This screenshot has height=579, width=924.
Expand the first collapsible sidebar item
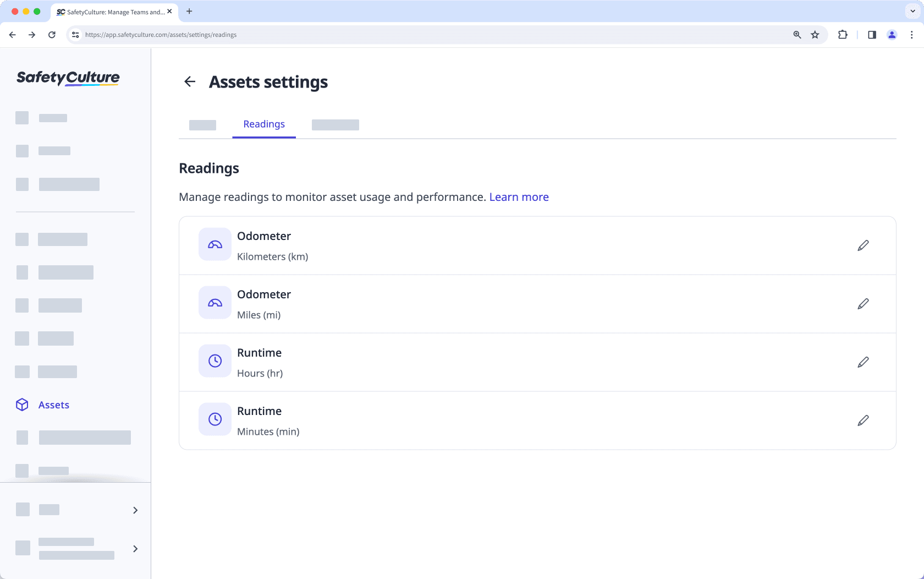click(135, 510)
